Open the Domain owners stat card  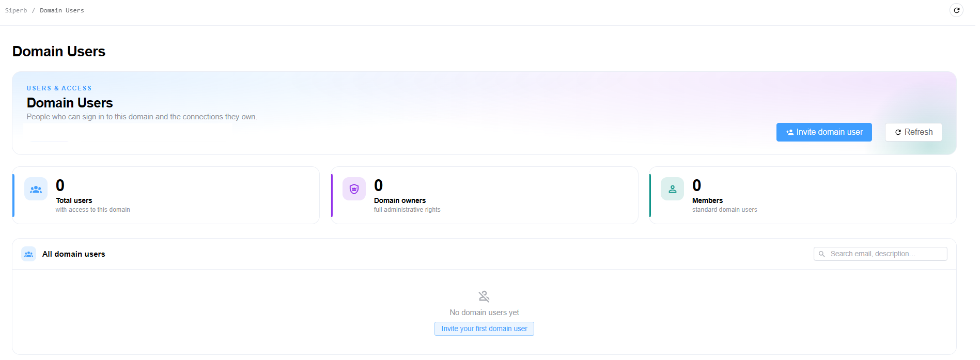[485, 195]
